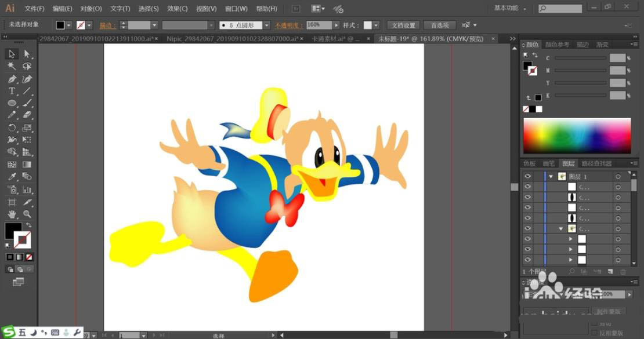Select the Ellipse shape tool
The image size is (644, 339).
[12, 103]
